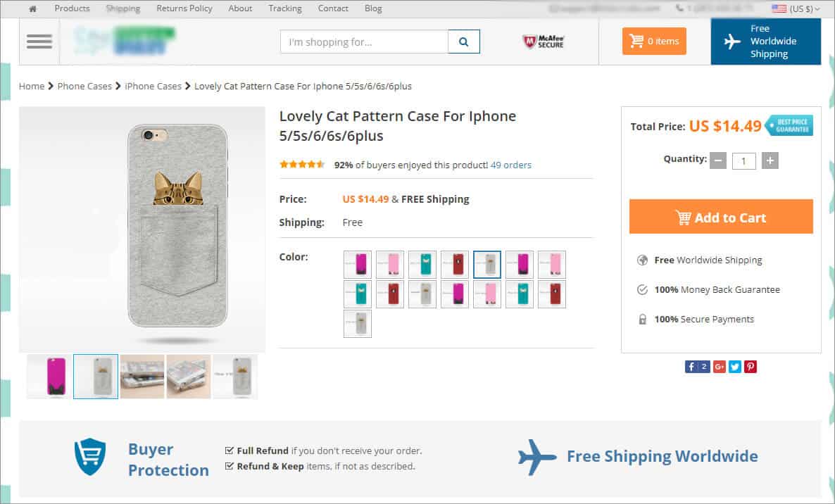Select the teal color swatch

point(422,264)
